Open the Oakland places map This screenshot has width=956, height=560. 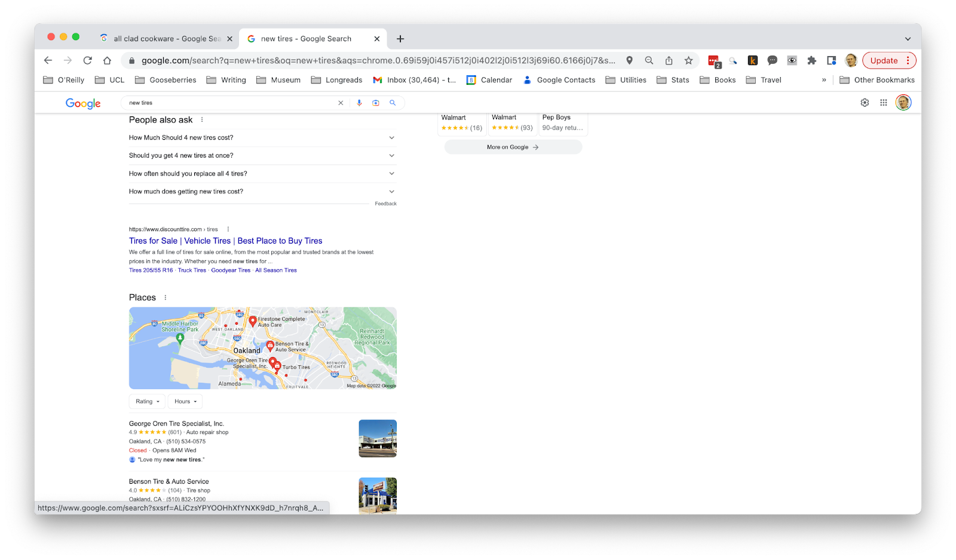point(262,348)
